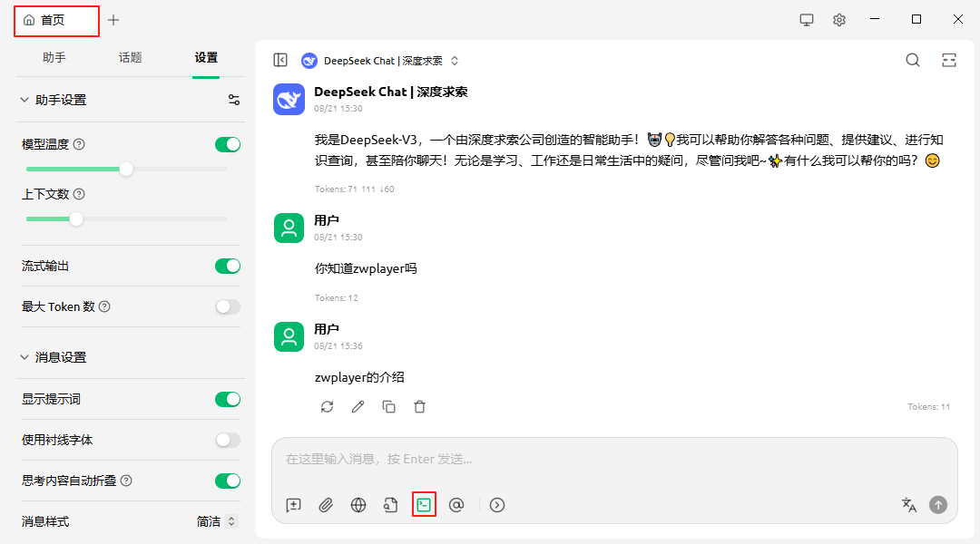Open settings gear in title bar
Image resolution: width=980 pixels, height=544 pixels.
click(x=839, y=20)
